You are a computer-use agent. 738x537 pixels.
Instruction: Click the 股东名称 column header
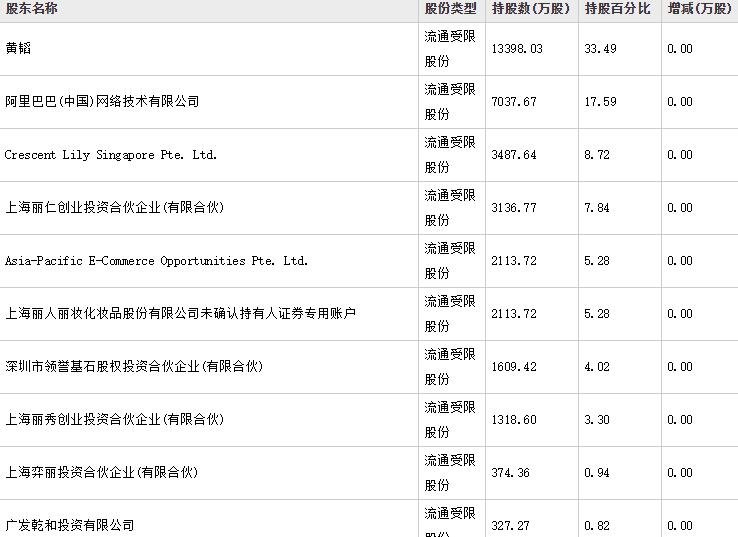[x=32, y=8]
